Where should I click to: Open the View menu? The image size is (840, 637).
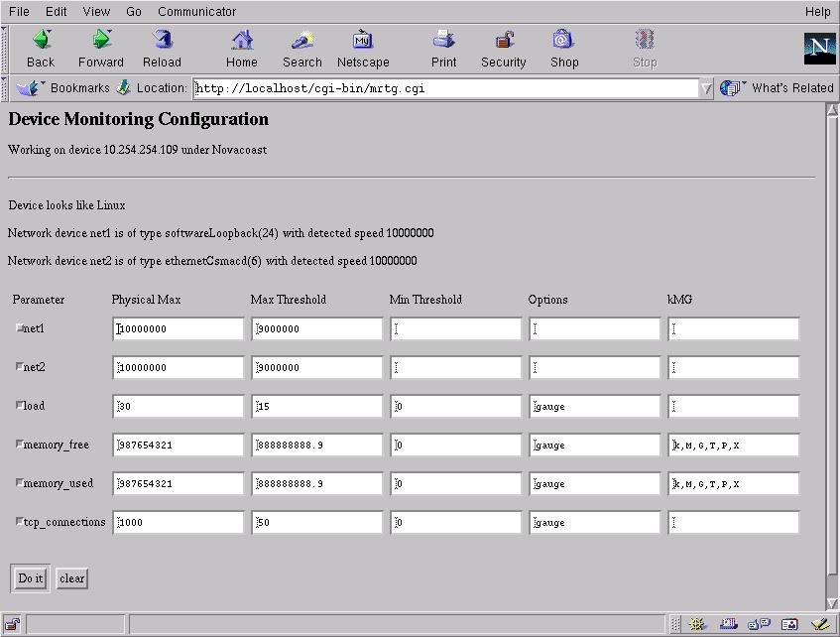point(96,12)
